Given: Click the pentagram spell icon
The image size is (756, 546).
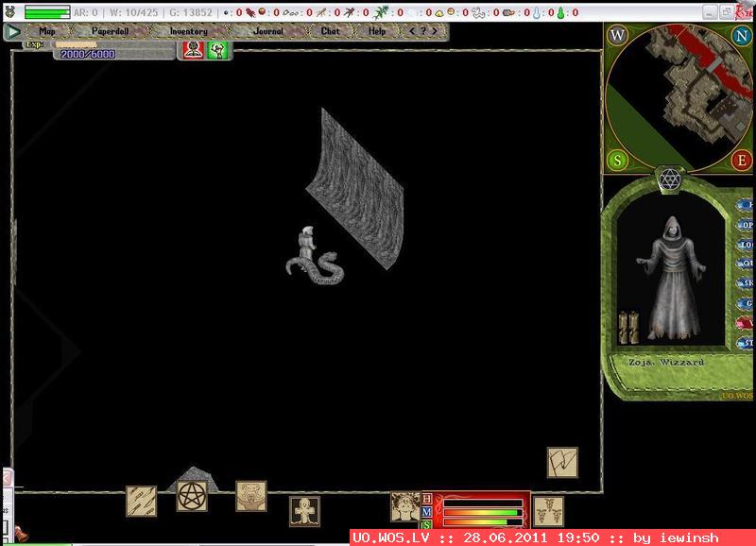Looking at the screenshot, I should (x=192, y=496).
